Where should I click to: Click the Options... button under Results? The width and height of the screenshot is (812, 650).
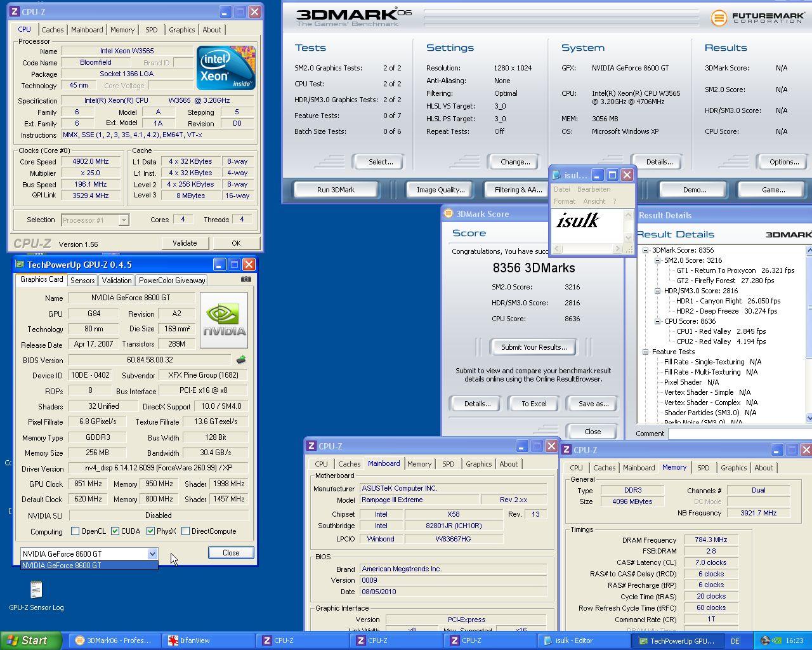(784, 162)
